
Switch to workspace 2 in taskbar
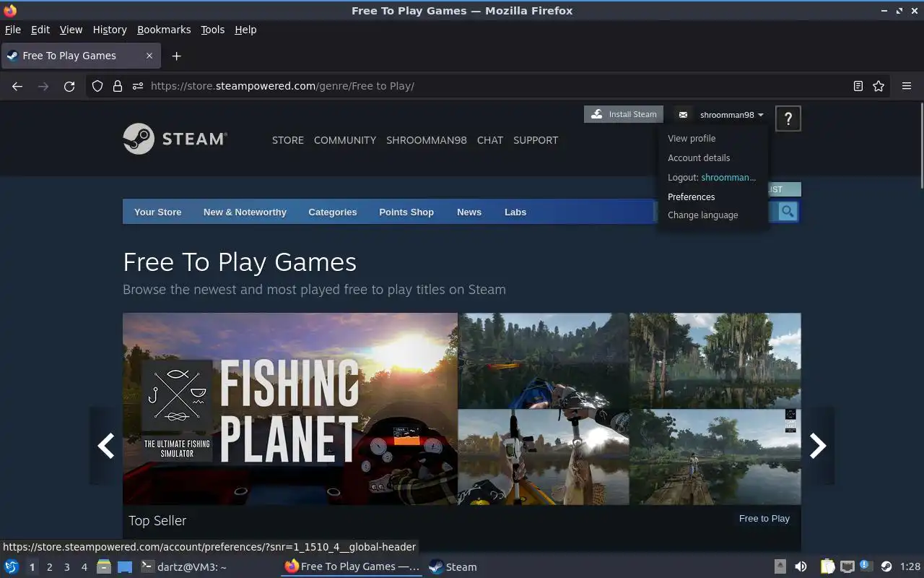coord(49,567)
